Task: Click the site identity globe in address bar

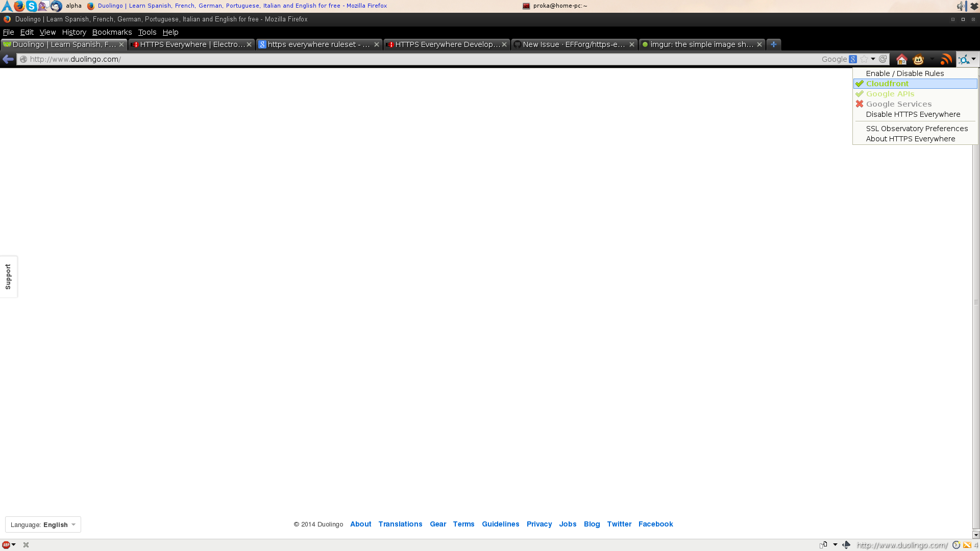Action: pyautogui.click(x=23, y=59)
